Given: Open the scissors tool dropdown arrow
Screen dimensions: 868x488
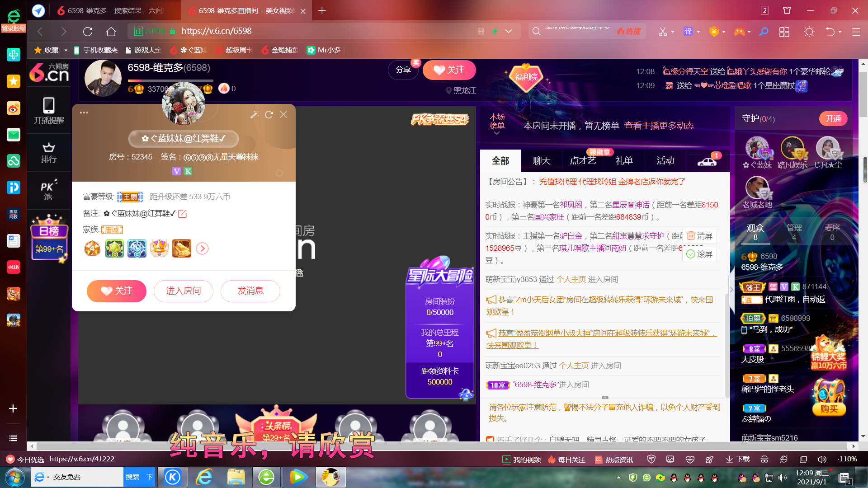Looking at the screenshot, I should pos(673,32).
